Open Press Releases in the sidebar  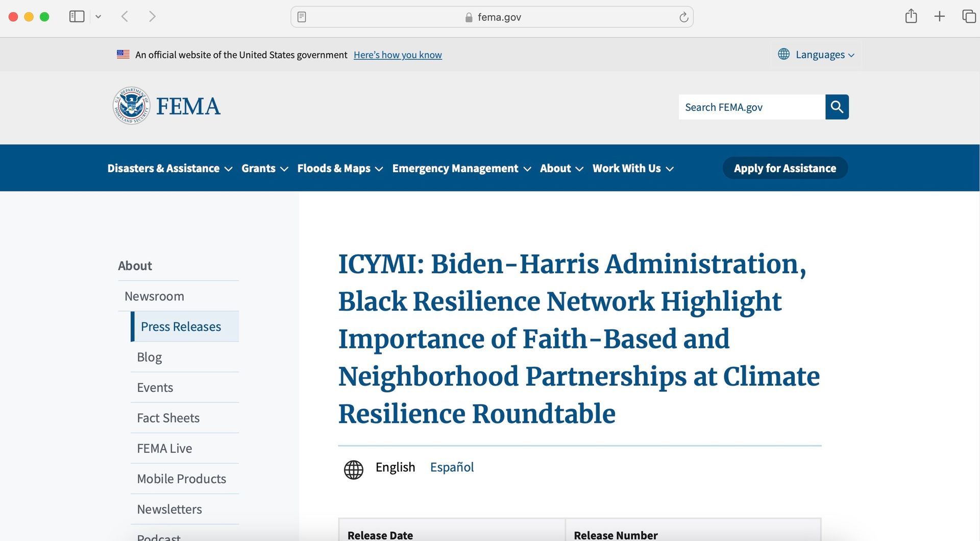pos(181,326)
